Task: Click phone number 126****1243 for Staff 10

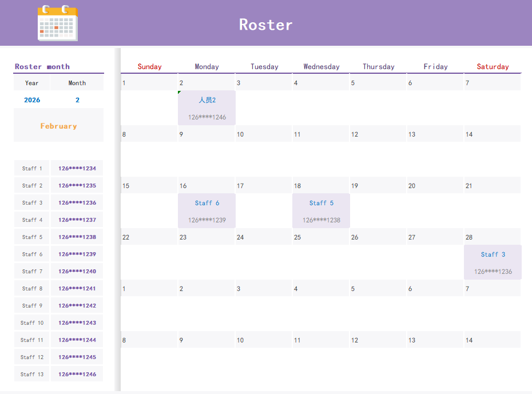Action: pos(77,323)
